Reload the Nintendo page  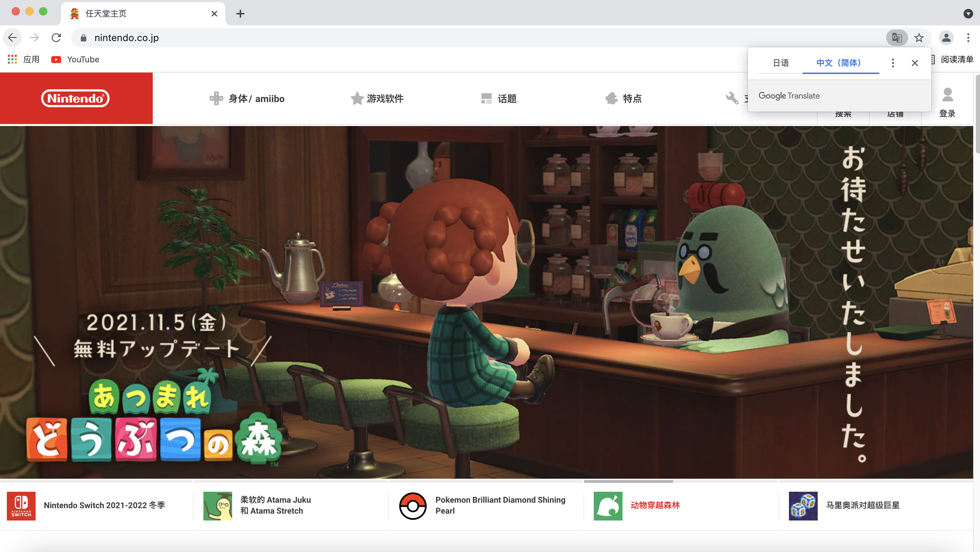coord(56,38)
